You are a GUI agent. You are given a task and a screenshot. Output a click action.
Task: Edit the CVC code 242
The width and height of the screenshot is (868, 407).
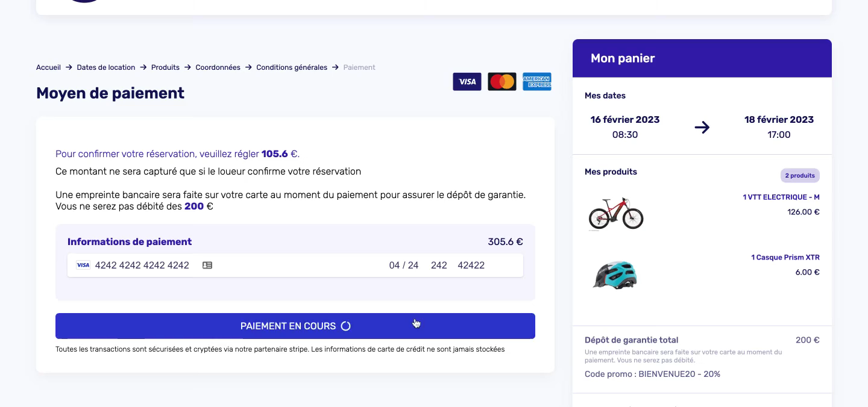pyautogui.click(x=439, y=265)
